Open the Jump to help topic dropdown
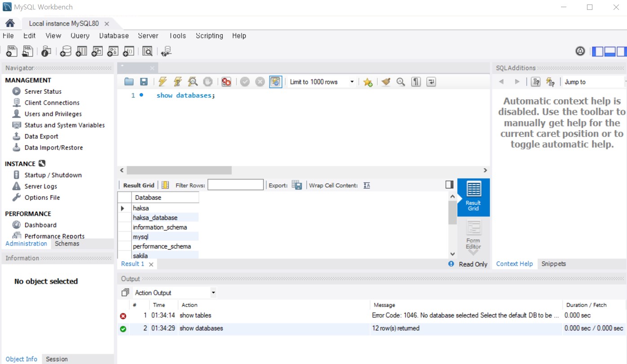 pyautogui.click(x=595, y=82)
